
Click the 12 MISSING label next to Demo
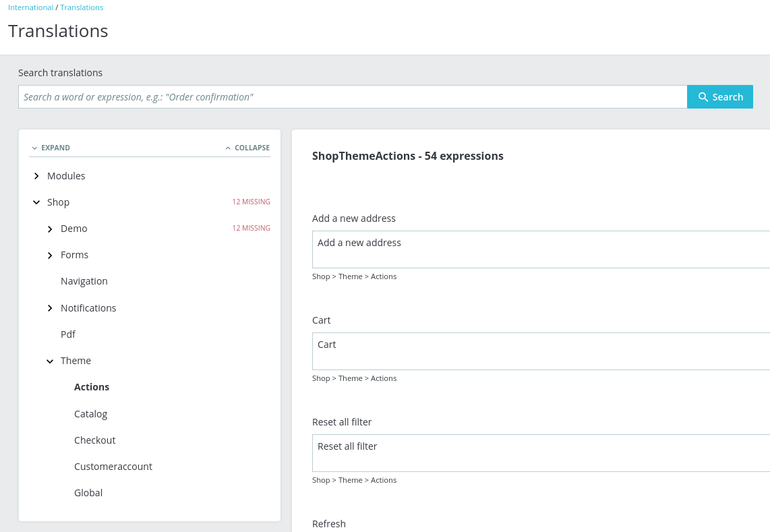(x=251, y=228)
